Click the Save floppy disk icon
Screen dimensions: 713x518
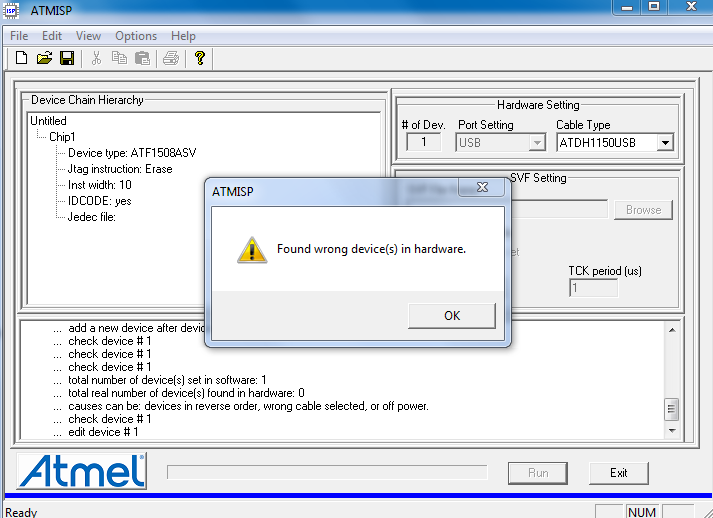pyautogui.click(x=67, y=58)
